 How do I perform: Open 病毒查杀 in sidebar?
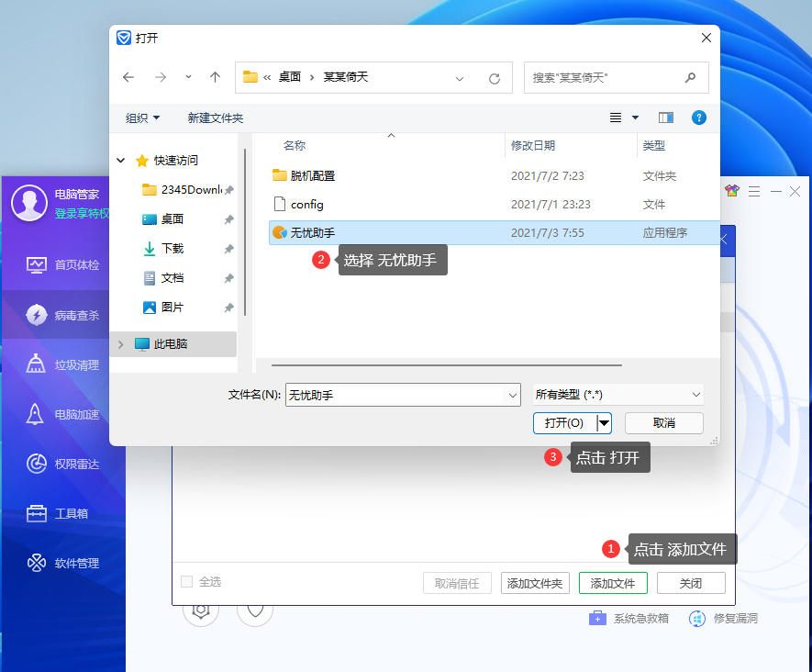pyautogui.click(x=62, y=315)
